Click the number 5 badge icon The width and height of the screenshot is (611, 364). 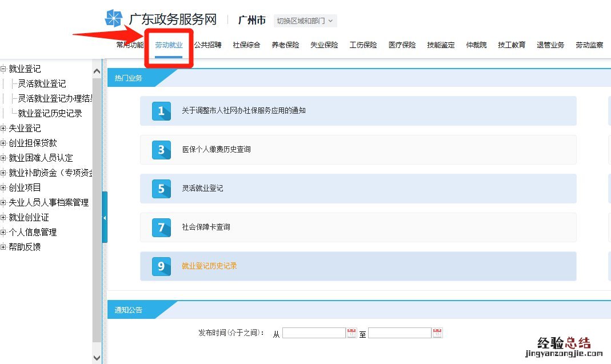click(x=161, y=189)
